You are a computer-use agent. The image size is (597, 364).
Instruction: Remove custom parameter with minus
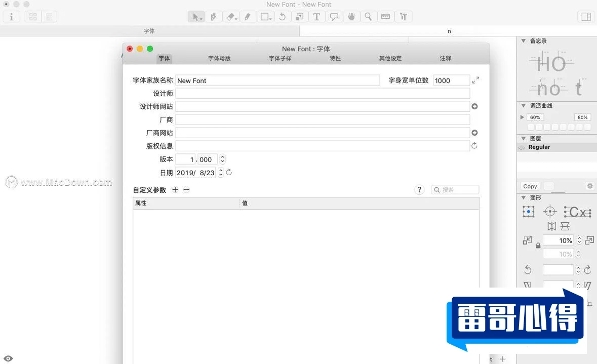(186, 190)
